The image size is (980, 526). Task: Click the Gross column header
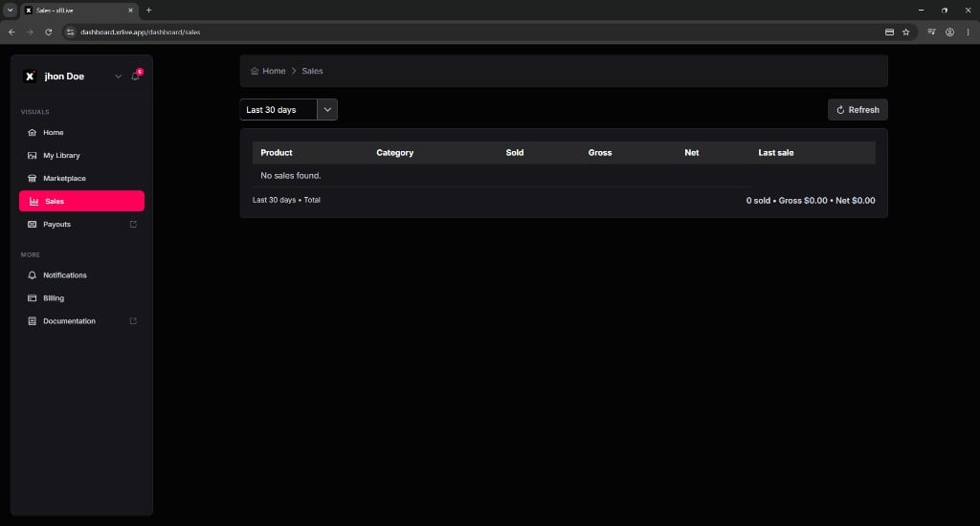(600, 153)
